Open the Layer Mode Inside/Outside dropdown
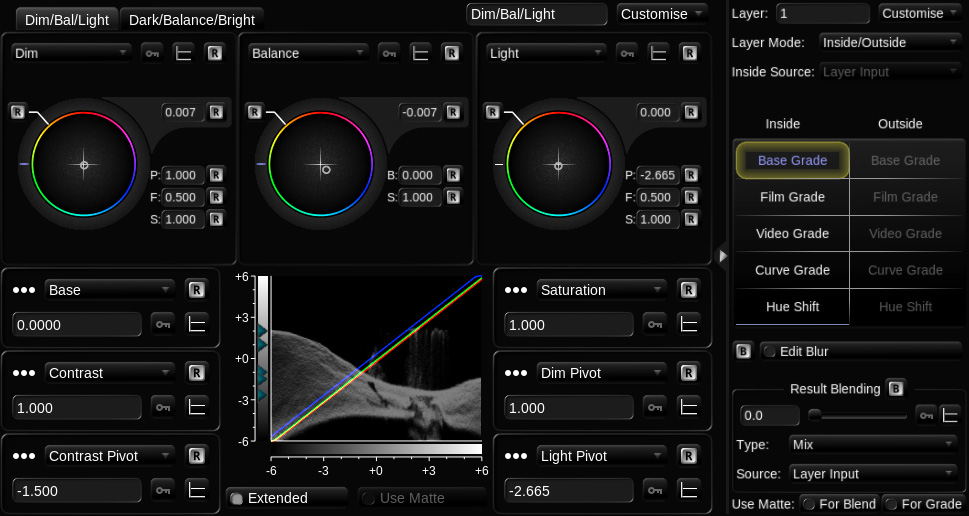 pos(889,42)
